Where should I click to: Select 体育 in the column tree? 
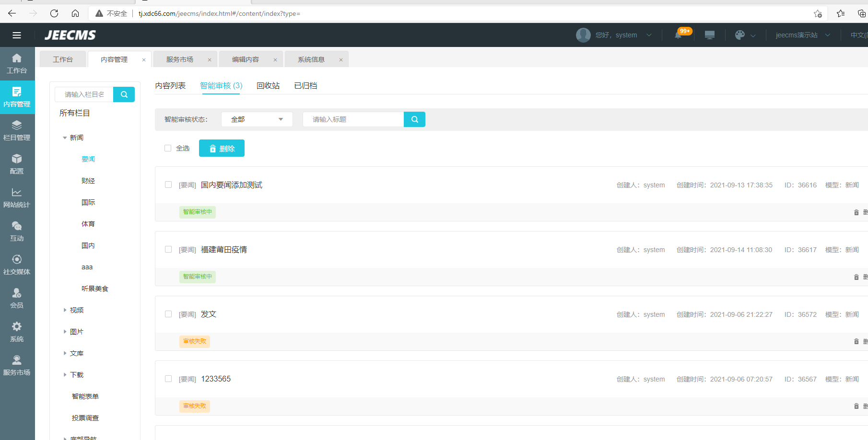(x=88, y=224)
